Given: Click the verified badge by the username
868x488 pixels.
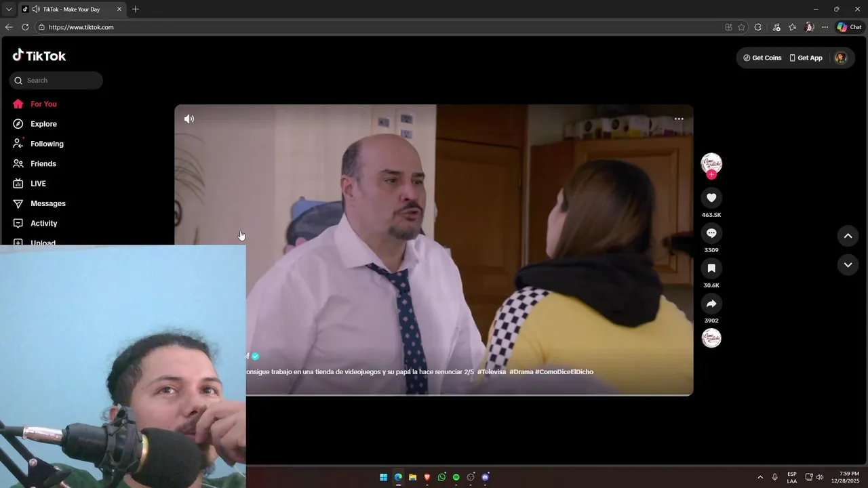Looking at the screenshot, I should click(256, 357).
